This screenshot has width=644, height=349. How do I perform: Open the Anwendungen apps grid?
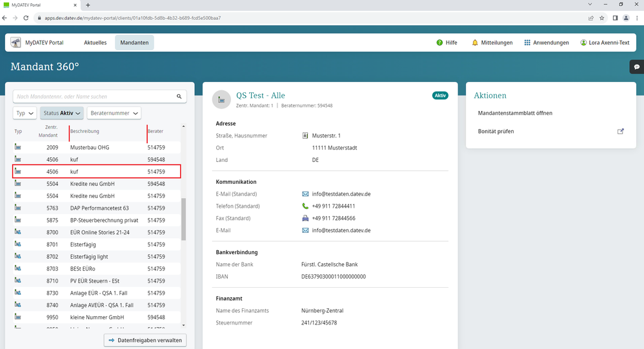pyautogui.click(x=527, y=43)
